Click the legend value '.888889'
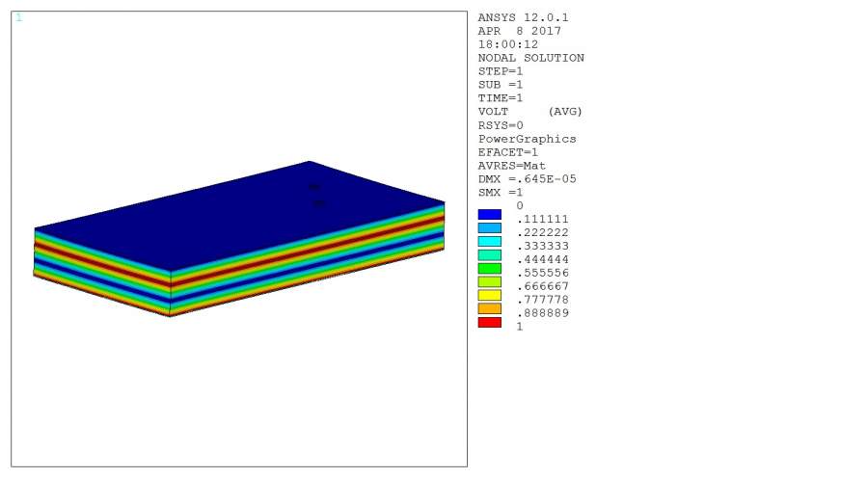Image resolution: width=868 pixels, height=478 pixels. pos(542,312)
